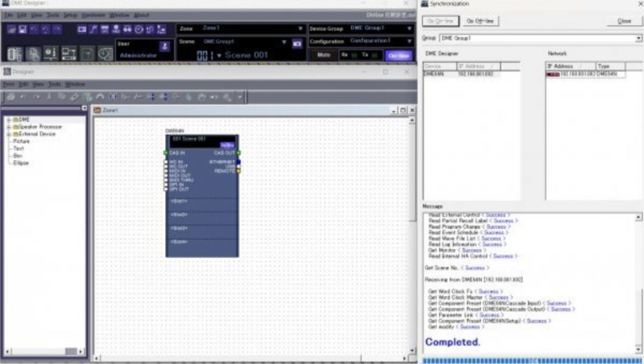Select the Text item in tree
The image size is (644, 364).
pyautogui.click(x=18, y=148)
